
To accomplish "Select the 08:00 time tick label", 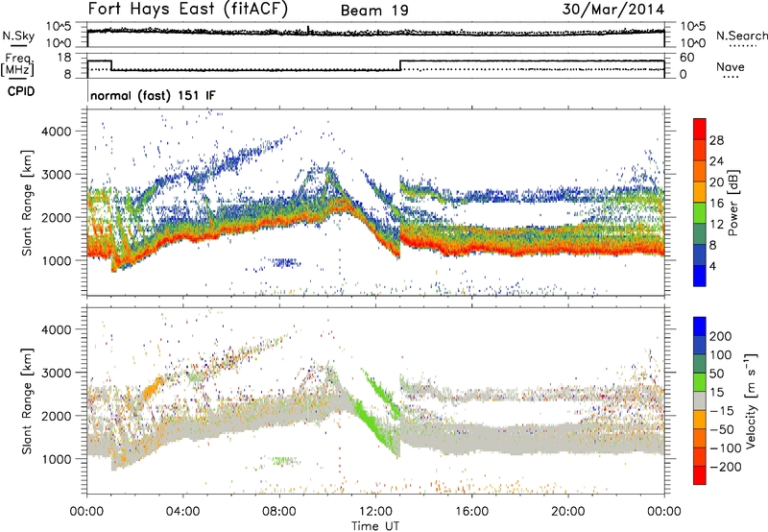I will click(x=279, y=512).
